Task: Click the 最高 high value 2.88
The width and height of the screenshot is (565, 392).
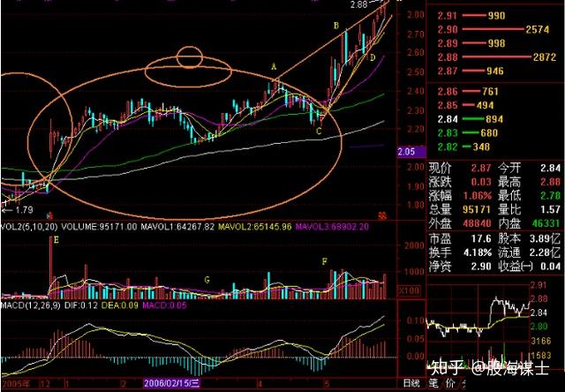Action: pos(550,182)
